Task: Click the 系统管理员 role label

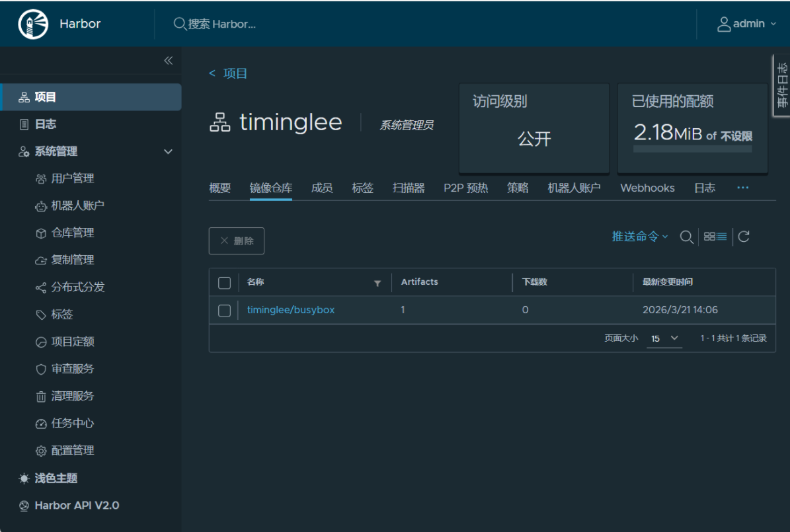Action: pyautogui.click(x=406, y=125)
